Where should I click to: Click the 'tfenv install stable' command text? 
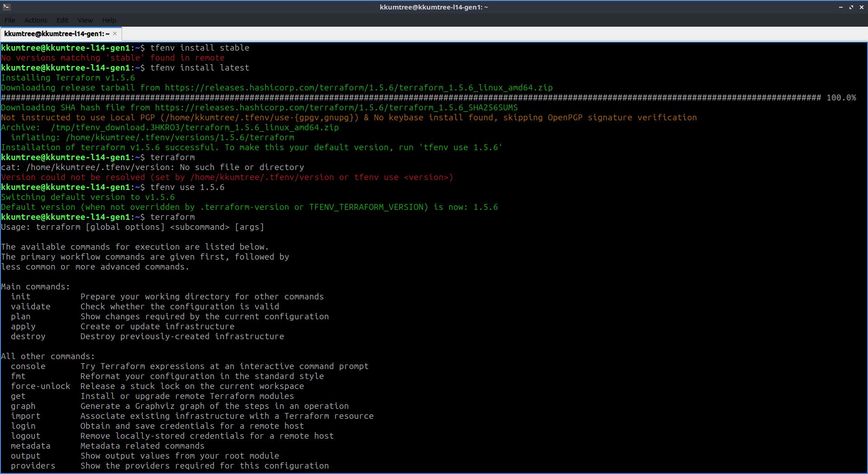200,48
